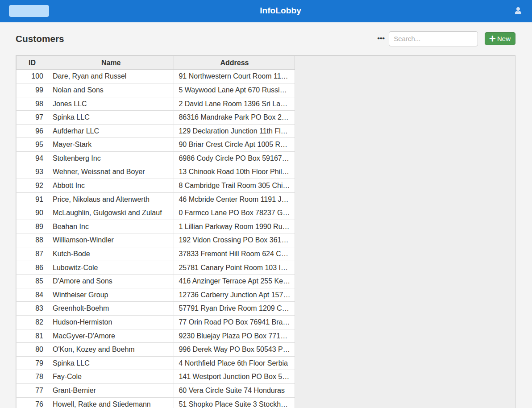532x408 pixels.
Task: Sort by the ID column header
Action: (32, 63)
